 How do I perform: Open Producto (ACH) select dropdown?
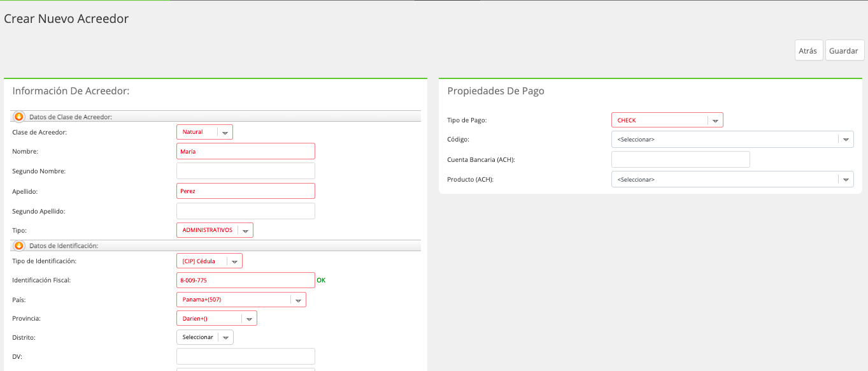pos(732,179)
